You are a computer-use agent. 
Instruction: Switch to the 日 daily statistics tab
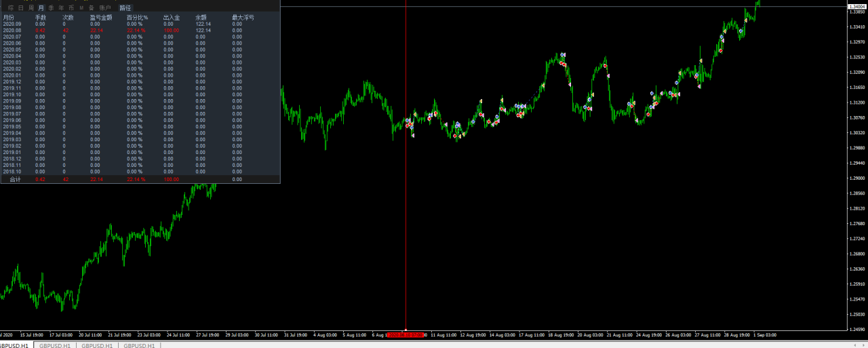(21, 7)
